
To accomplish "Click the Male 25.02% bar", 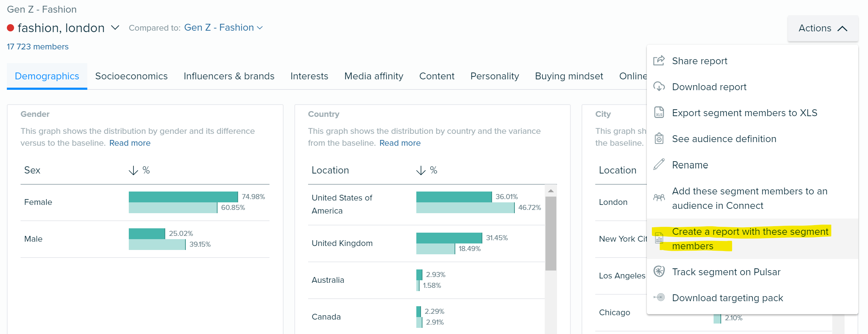I will [147, 233].
